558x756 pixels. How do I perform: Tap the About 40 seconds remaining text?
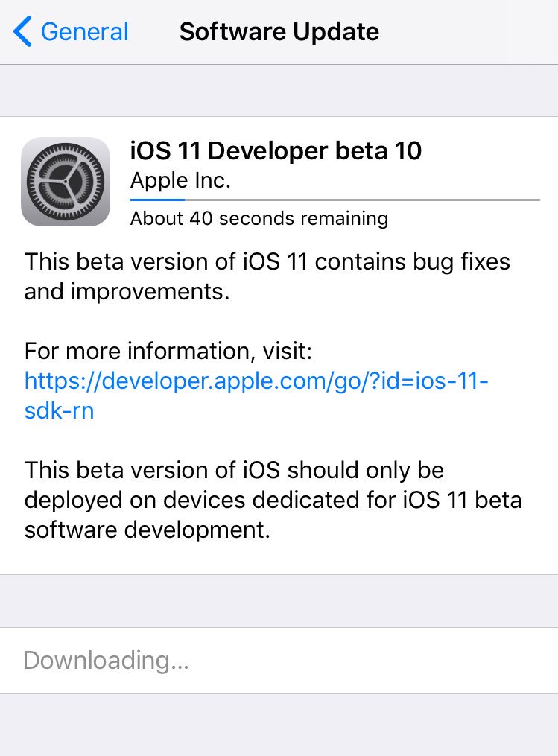259,218
